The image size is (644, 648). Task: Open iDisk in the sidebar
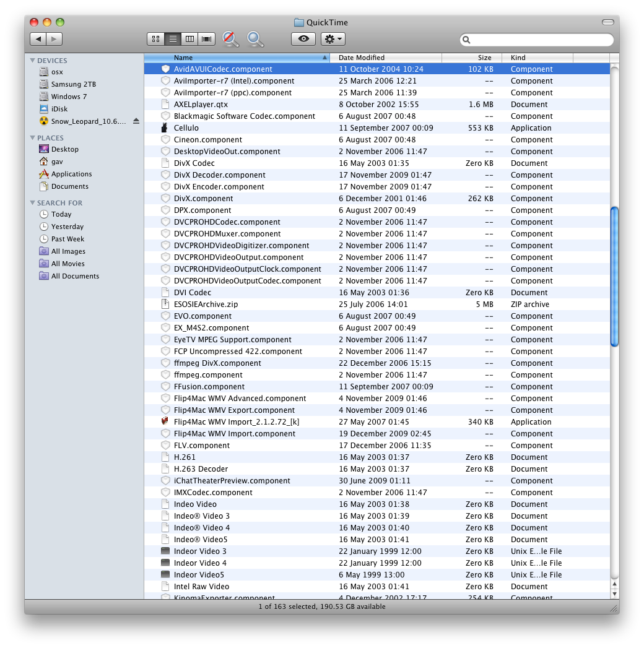59,109
